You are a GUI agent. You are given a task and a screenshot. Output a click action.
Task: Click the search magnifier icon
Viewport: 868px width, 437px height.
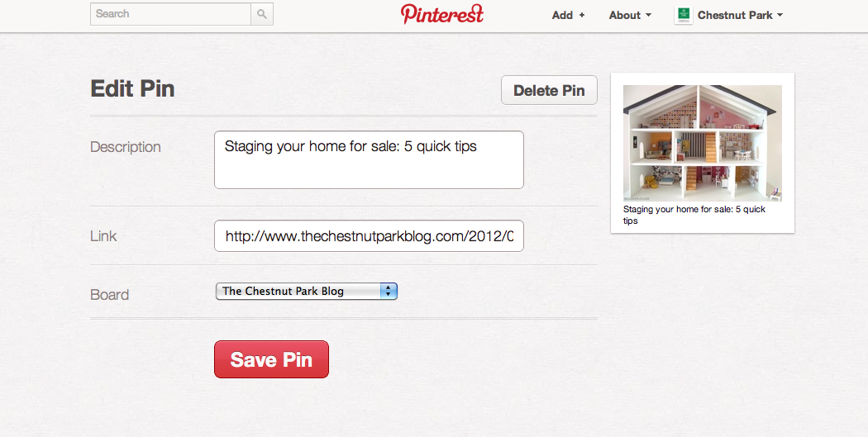click(x=262, y=14)
